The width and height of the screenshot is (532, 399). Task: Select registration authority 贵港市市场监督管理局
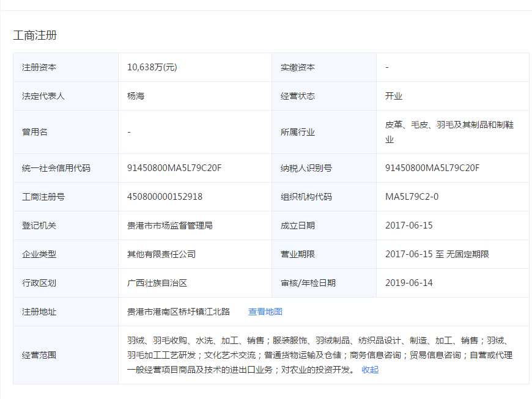click(169, 225)
